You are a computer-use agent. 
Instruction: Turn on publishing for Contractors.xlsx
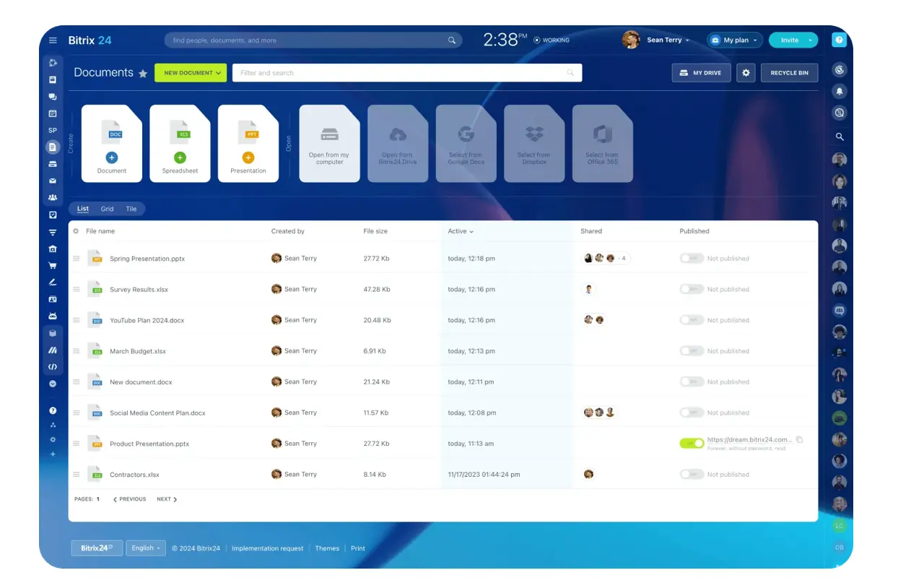click(691, 474)
